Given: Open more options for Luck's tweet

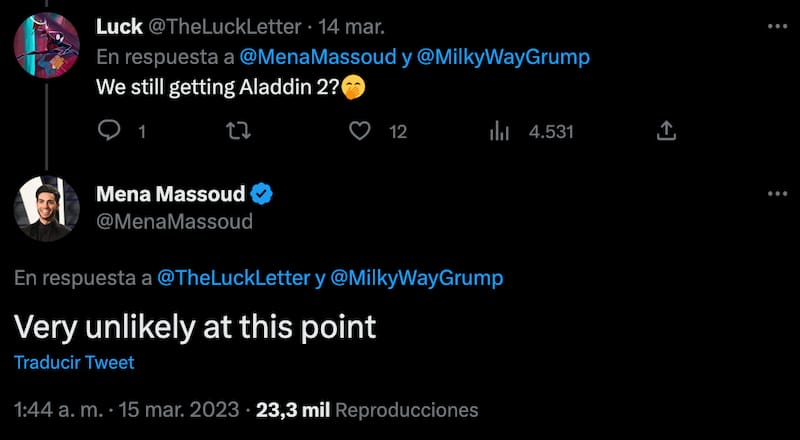Looking at the screenshot, I should click(775, 27).
